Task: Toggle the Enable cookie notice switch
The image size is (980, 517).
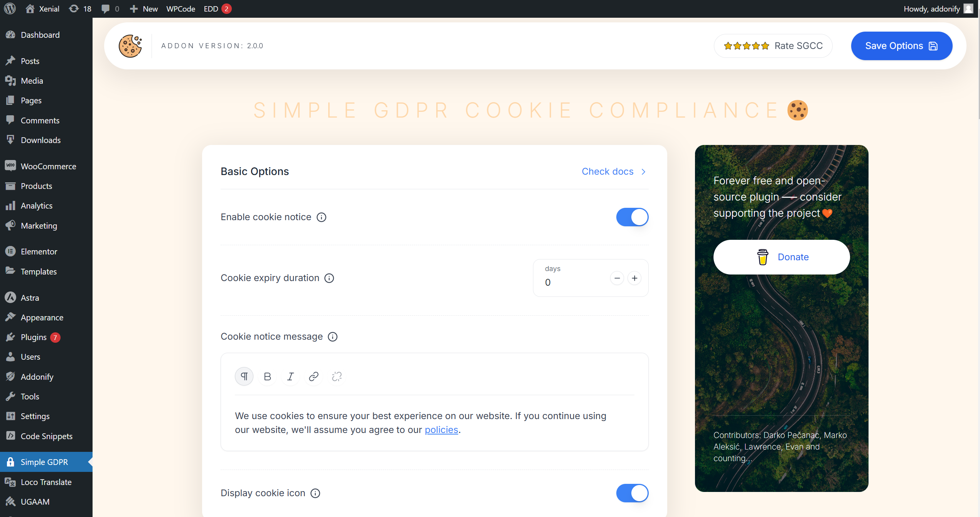Action: click(633, 217)
